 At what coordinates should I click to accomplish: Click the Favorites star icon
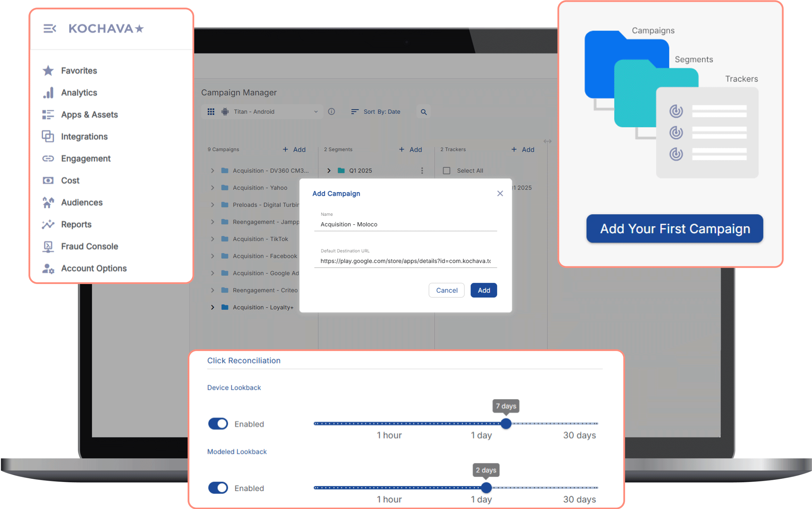click(x=48, y=70)
